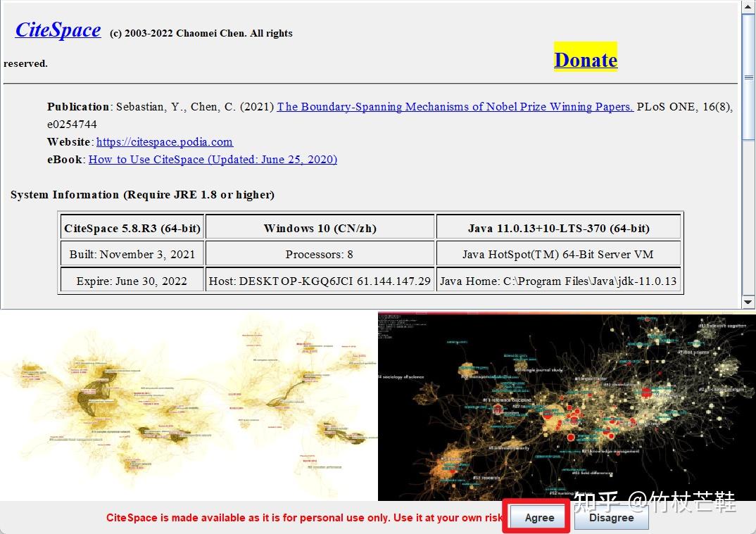The image size is (756, 534).
Task: Open the How to Use CiteSpace eBook link
Action: coord(213,160)
